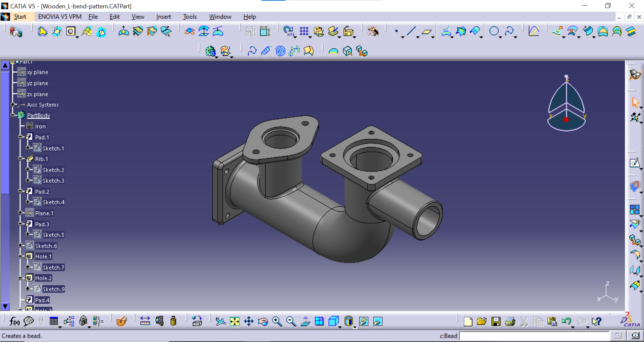Image resolution: width=644 pixels, height=342 pixels.
Task: Activate the Helix curve tool
Action: (266, 51)
